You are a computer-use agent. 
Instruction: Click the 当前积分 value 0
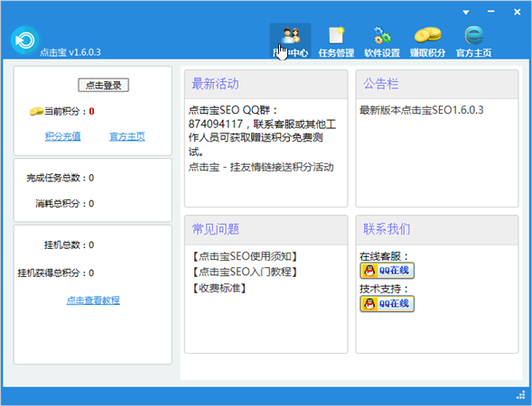coord(91,111)
